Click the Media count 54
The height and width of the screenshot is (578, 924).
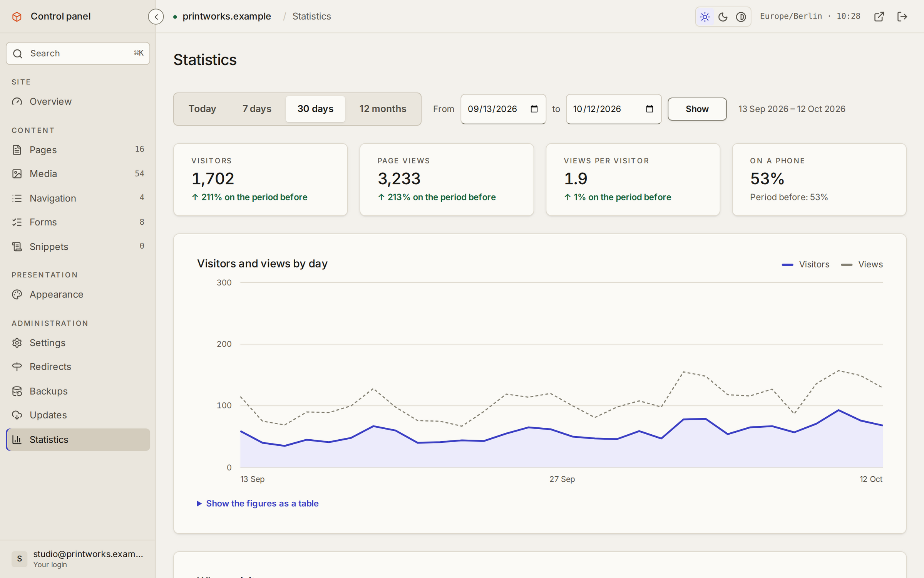139,174
